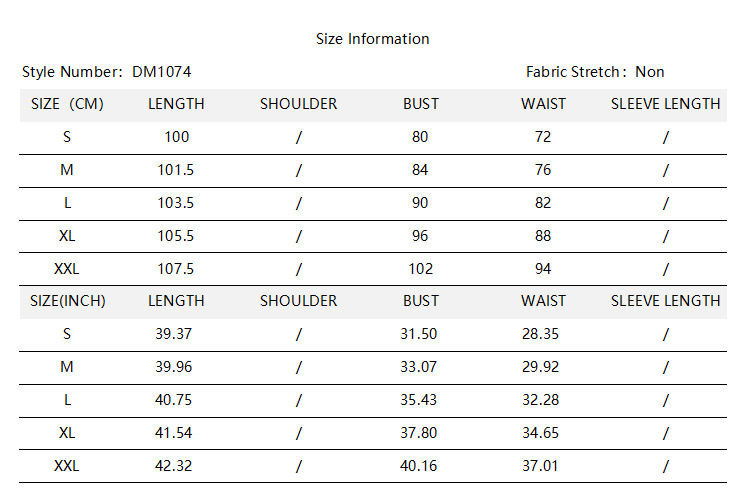The width and height of the screenshot is (750, 500).
Task: Click the Fabric Stretch Non label
Action: point(595,72)
